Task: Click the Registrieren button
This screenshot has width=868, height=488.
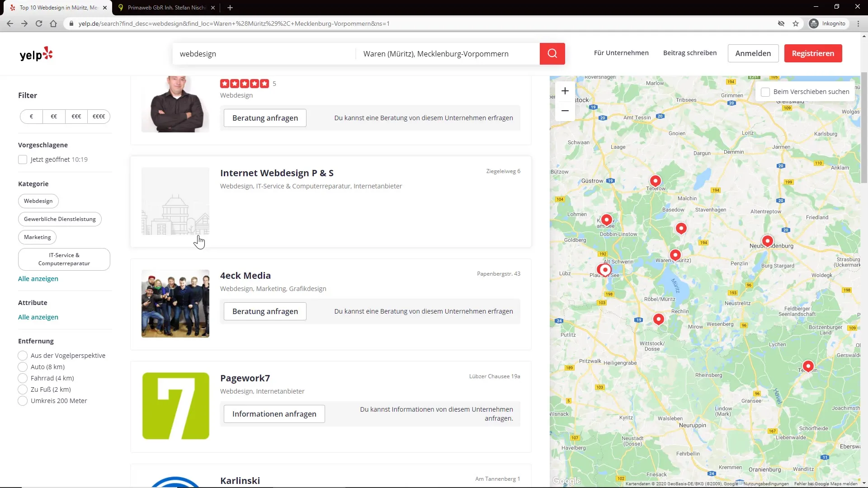Action: point(813,53)
